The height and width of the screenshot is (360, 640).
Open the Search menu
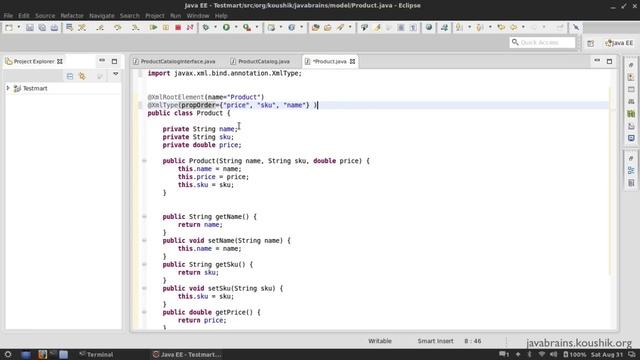click(x=130, y=16)
